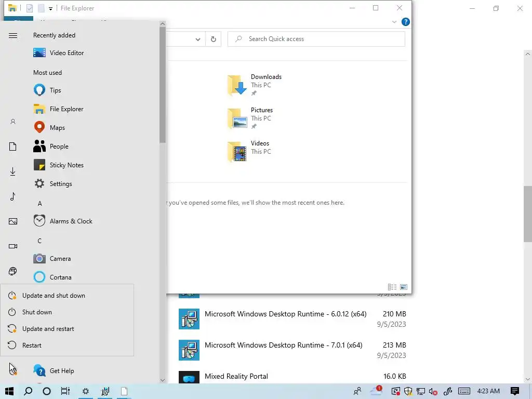The width and height of the screenshot is (532, 399).
Task: Open Customize Quick Access Toolbar dropdown
Action: click(x=50, y=8)
